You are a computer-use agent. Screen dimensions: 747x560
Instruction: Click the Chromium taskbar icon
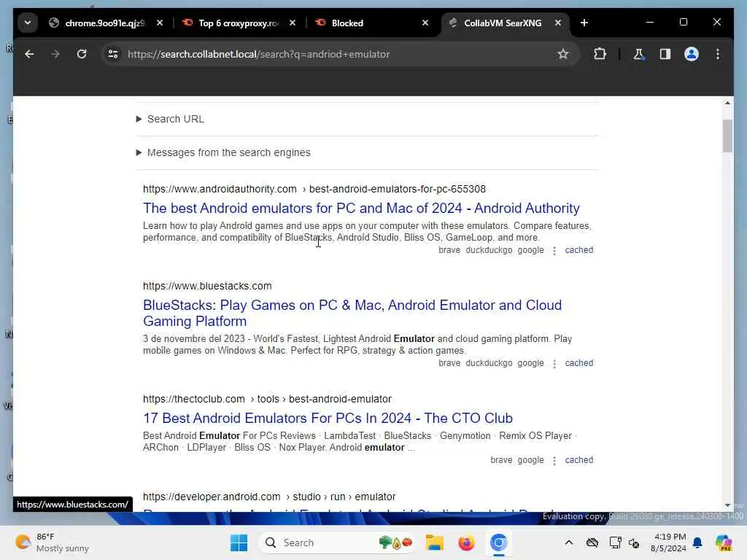coord(498,542)
